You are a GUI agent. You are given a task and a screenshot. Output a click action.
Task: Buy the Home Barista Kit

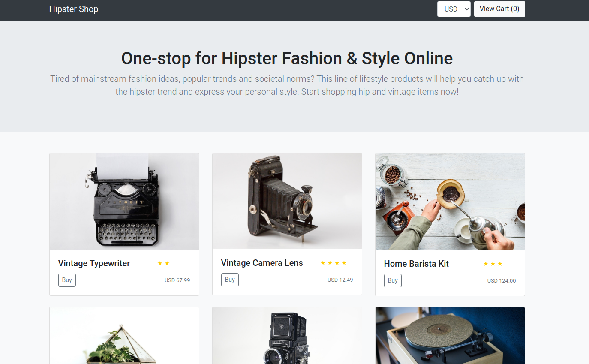(393, 280)
